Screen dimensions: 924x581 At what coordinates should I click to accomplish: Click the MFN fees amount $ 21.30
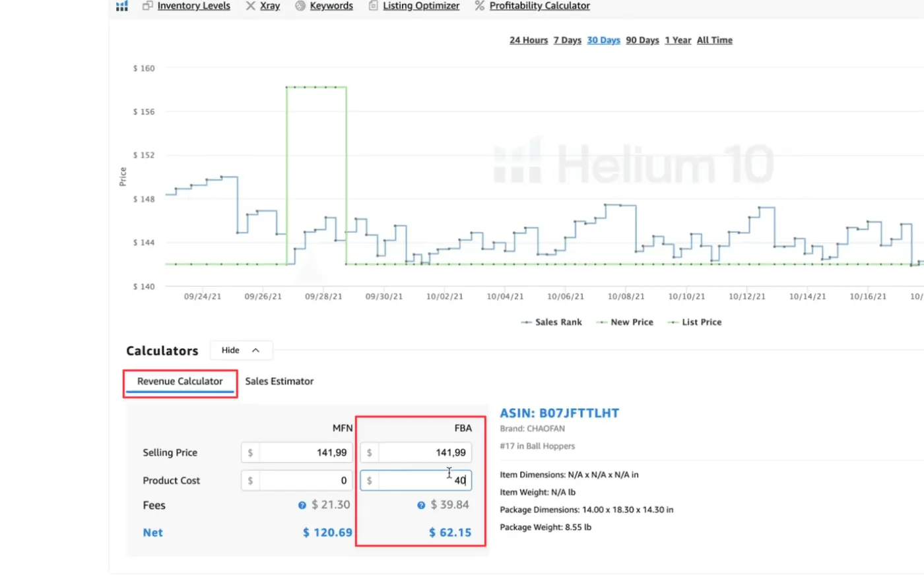(331, 505)
